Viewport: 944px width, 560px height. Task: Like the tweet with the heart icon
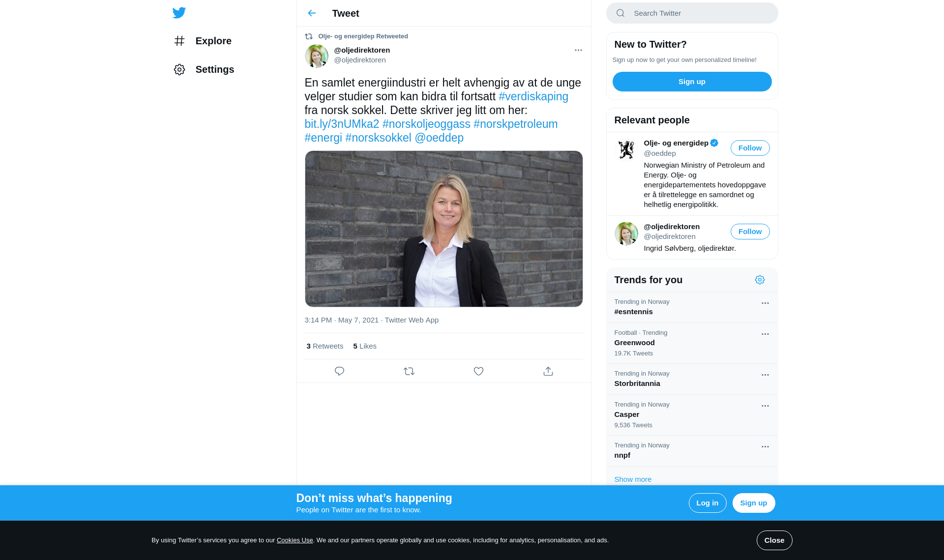pyautogui.click(x=478, y=371)
